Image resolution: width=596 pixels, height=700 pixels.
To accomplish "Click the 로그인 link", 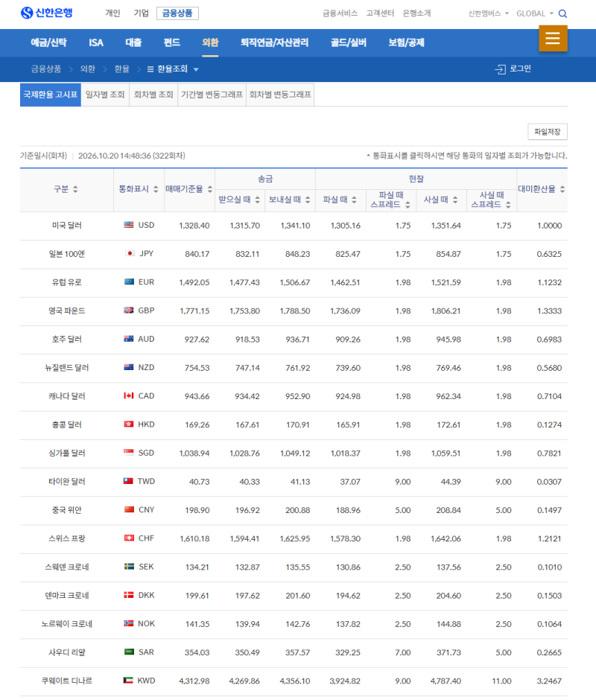I will click(x=521, y=69).
